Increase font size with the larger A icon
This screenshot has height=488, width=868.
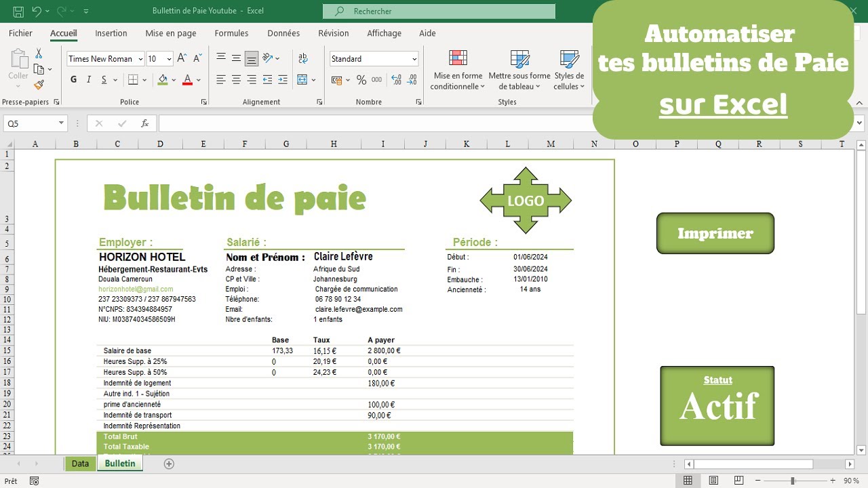pyautogui.click(x=182, y=59)
